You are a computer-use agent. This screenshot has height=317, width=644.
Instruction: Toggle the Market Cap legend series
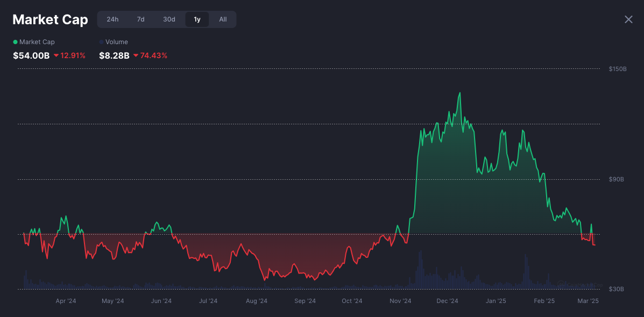37,42
